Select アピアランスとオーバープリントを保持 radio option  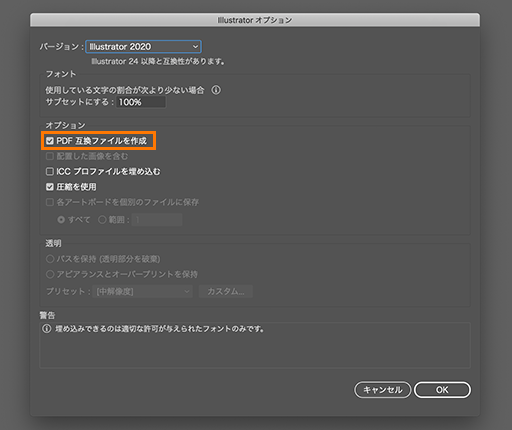[x=50, y=274]
